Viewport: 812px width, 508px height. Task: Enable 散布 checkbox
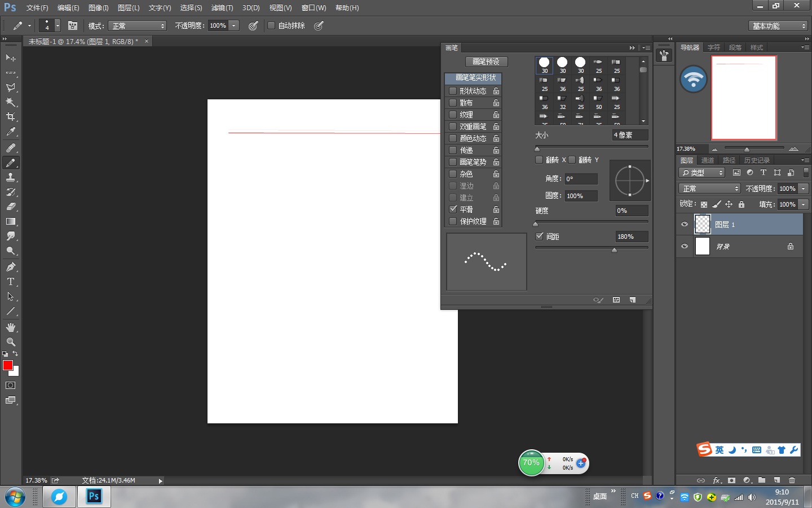coord(453,103)
